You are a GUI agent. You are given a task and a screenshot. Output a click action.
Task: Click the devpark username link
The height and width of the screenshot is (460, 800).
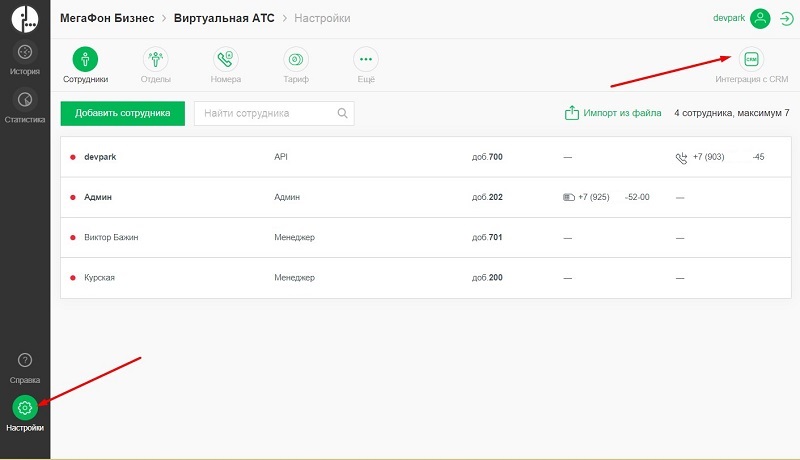tap(729, 18)
